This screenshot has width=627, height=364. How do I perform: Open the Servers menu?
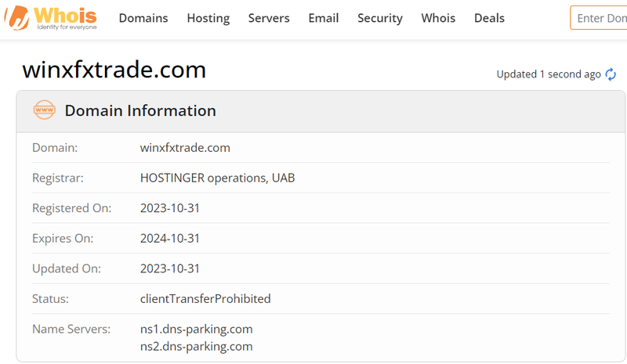point(269,18)
